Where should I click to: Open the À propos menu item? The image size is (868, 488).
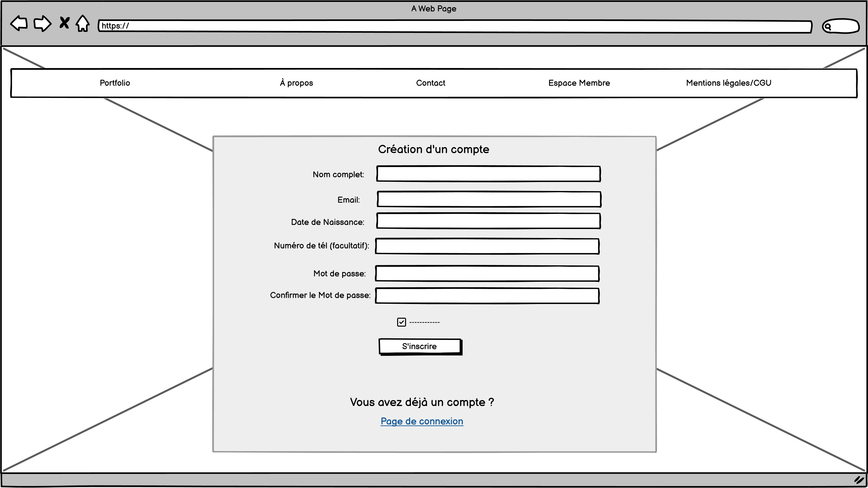point(296,83)
